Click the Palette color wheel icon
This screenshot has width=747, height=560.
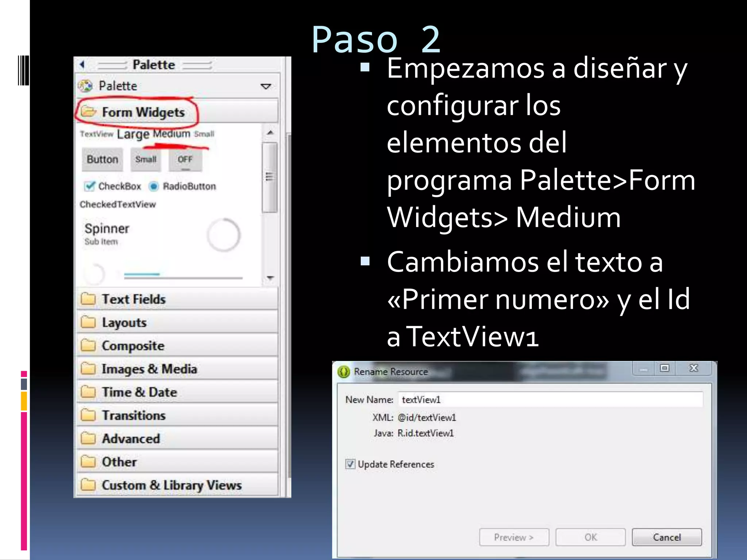click(85, 86)
